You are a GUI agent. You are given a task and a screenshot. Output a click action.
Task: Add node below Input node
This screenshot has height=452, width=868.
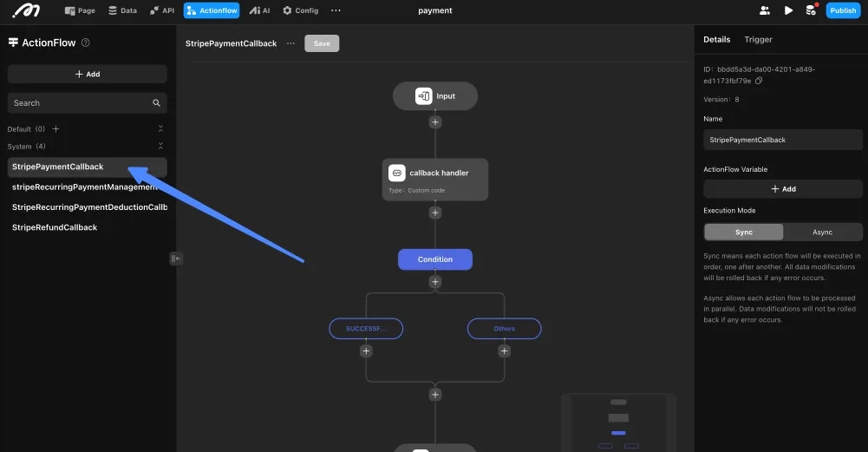point(435,122)
